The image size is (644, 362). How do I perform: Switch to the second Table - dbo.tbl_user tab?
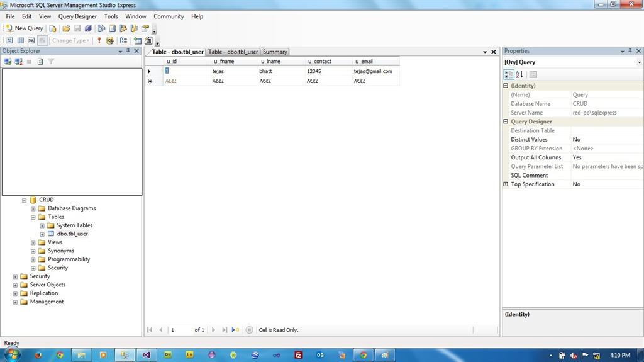click(x=233, y=52)
